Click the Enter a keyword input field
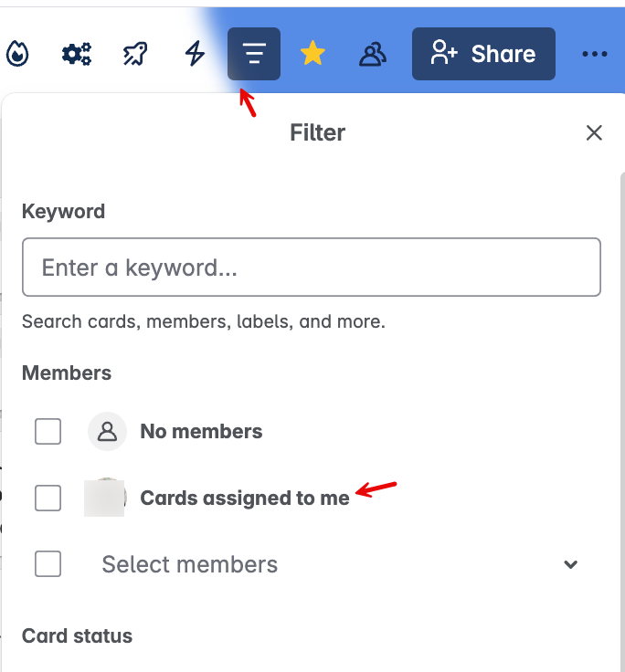625x672 pixels. click(312, 268)
